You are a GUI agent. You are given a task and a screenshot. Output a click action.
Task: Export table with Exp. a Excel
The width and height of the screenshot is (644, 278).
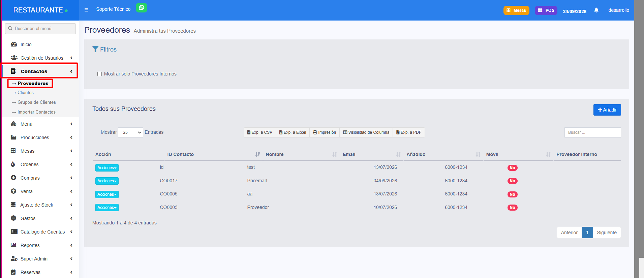click(x=293, y=132)
